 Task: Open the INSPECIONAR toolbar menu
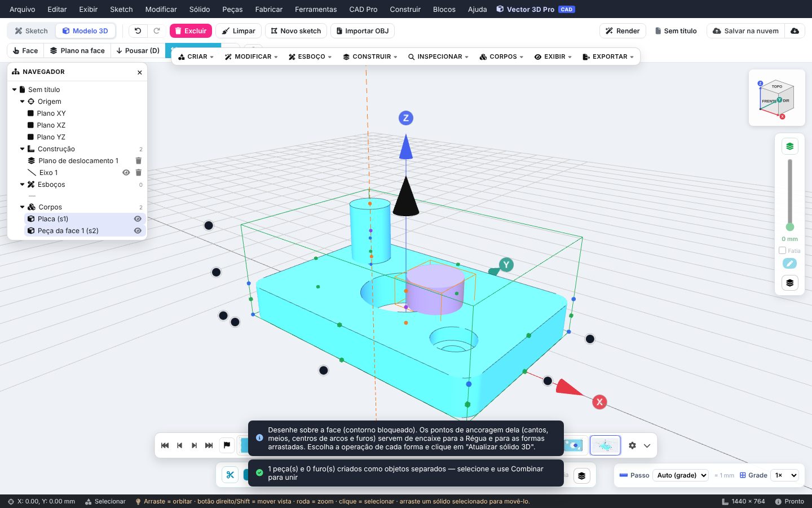438,57
